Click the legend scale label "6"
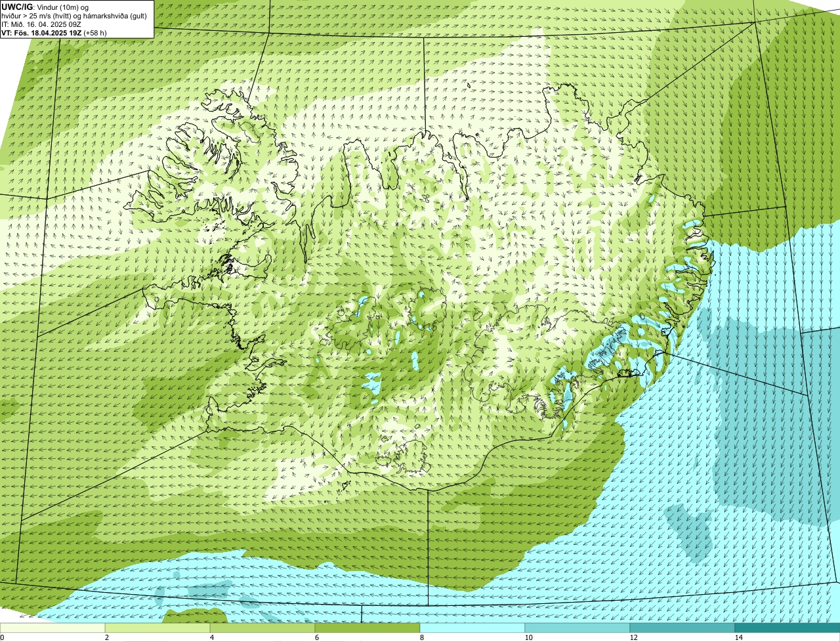The width and height of the screenshot is (840, 642). point(316,637)
